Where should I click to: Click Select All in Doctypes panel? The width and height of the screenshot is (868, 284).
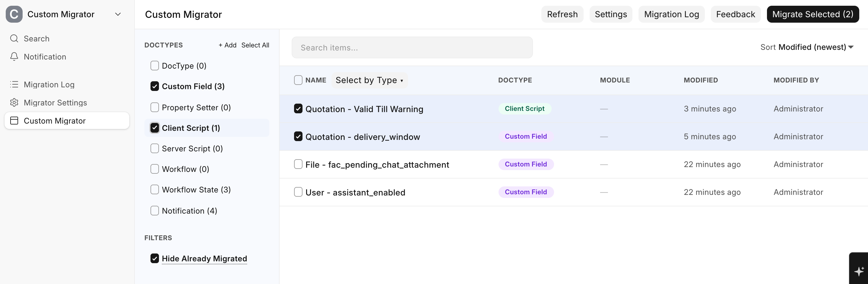click(255, 45)
